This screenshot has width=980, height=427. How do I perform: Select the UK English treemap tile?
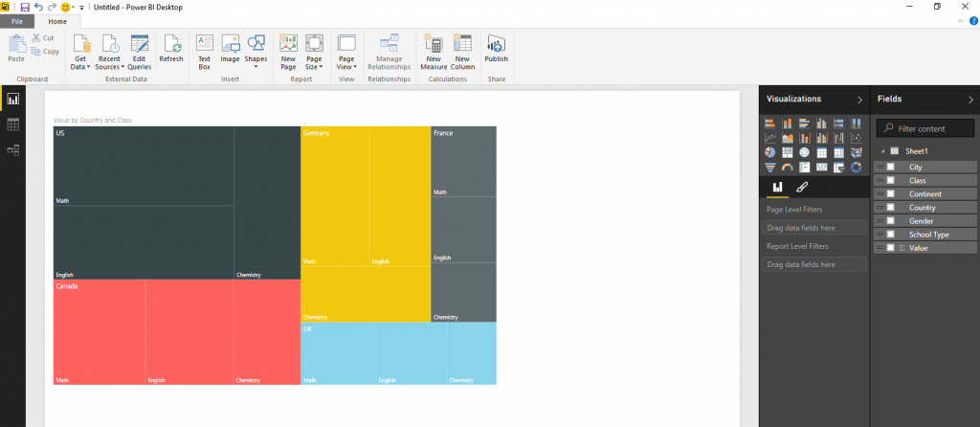click(411, 353)
